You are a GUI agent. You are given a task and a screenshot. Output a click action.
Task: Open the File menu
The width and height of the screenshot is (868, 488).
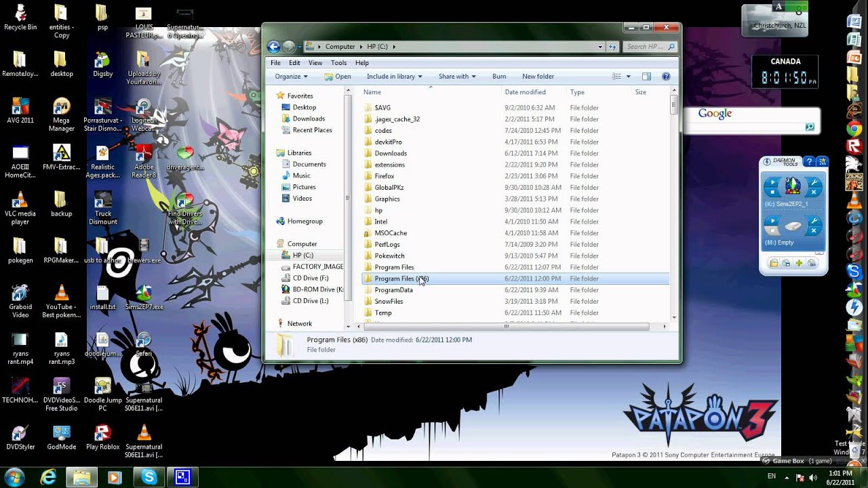tap(275, 63)
